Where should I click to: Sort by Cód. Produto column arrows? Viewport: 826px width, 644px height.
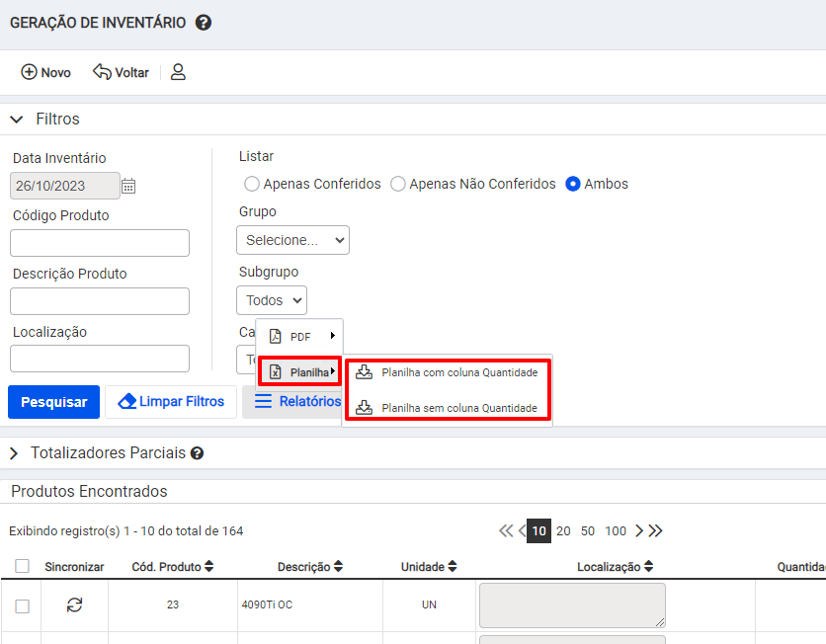[x=209, y=567]
